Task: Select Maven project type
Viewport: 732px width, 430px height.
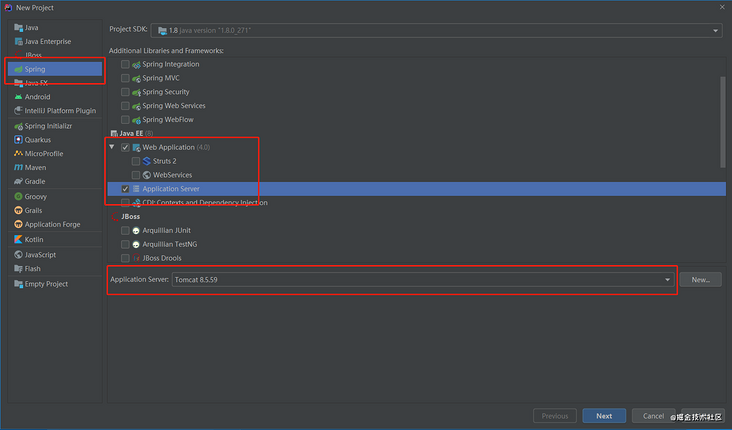Action: pyautogui.click(x=55, y=167)
